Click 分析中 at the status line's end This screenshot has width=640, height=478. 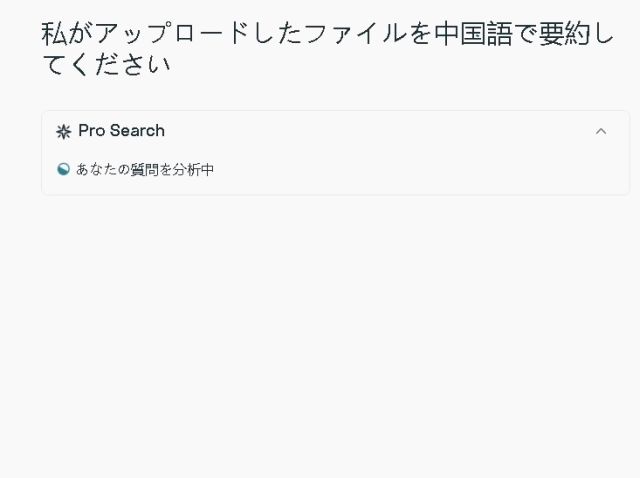(x=194, y=170)
